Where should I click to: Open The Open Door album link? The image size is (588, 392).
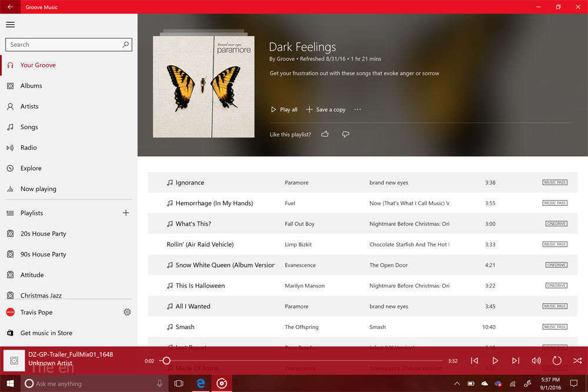pyautogui.click(x=389, y=265)
